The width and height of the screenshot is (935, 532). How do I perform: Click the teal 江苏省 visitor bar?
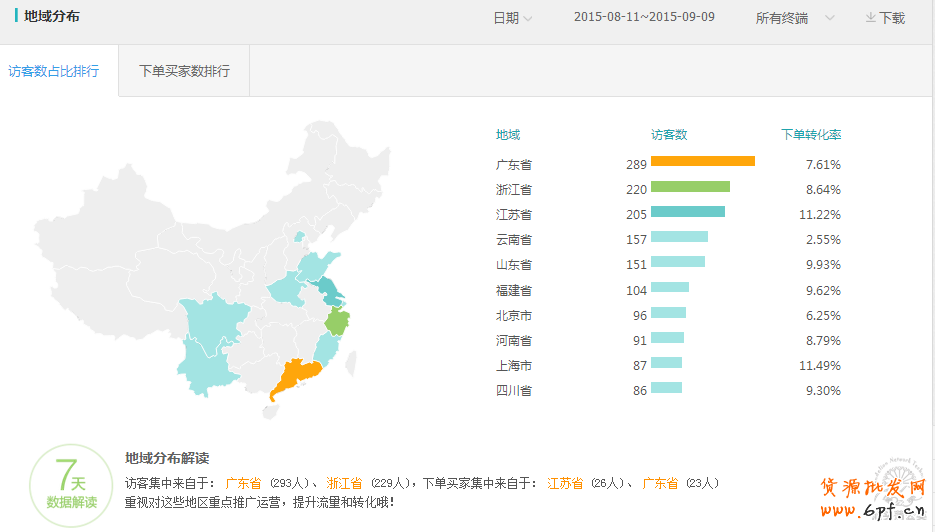point(687,212)
